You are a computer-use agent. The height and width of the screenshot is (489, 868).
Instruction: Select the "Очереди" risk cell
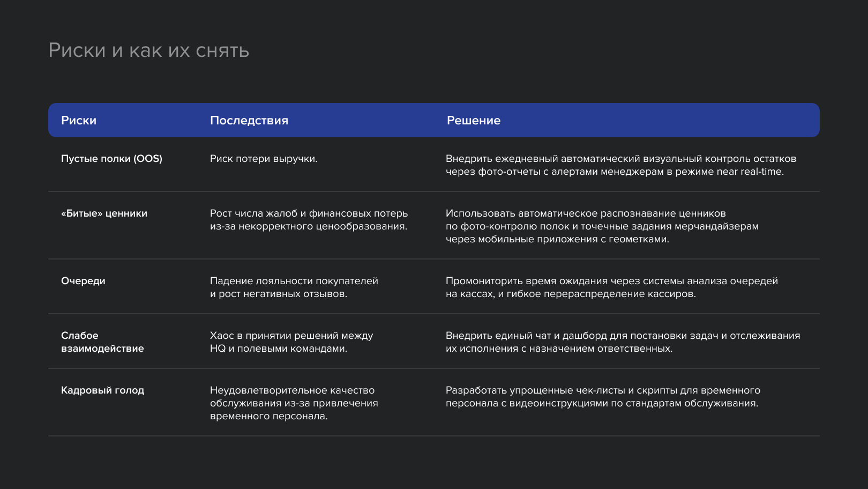(x=83, y=281)
